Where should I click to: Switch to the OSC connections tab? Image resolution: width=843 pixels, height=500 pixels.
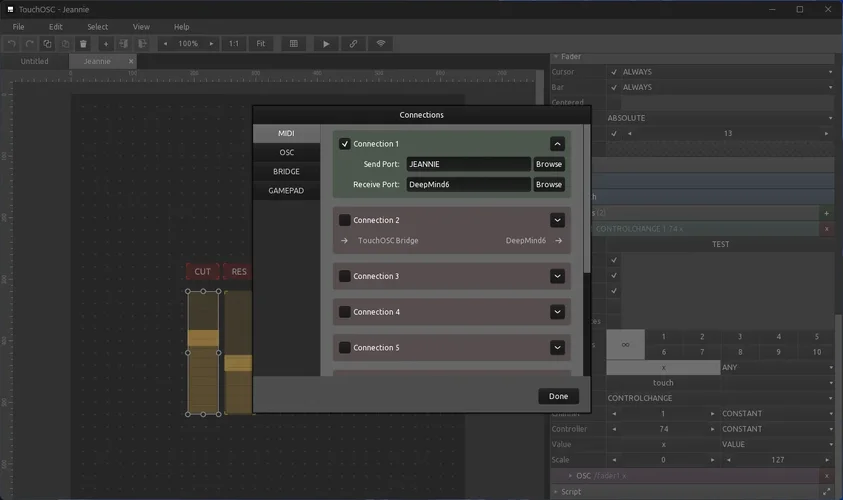(x=286, y=152)
